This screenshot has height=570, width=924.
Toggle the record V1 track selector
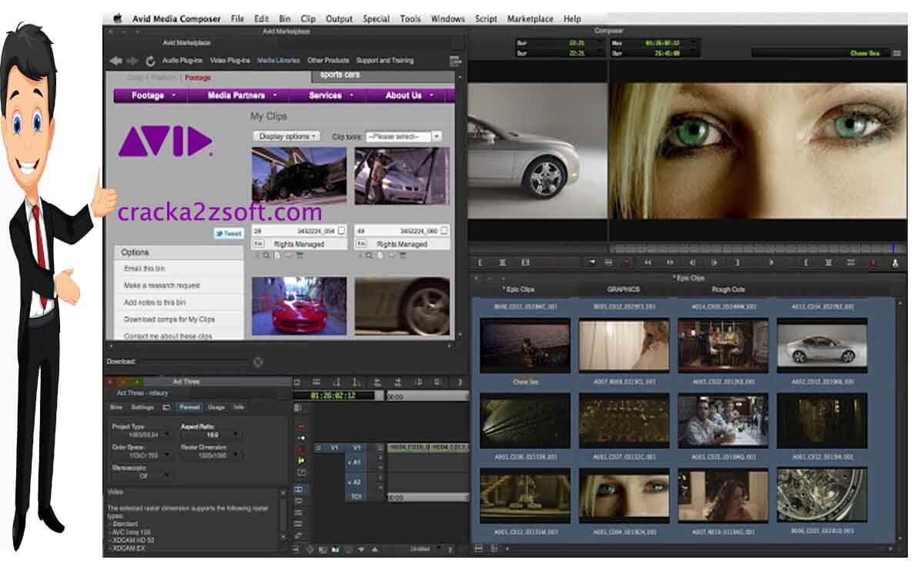(x=357, y=448)
